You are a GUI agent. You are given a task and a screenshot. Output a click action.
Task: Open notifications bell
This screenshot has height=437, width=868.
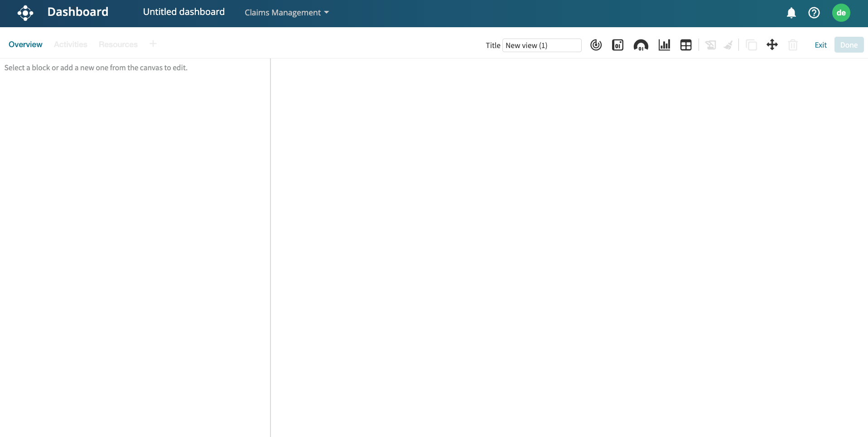pos(791,13)
